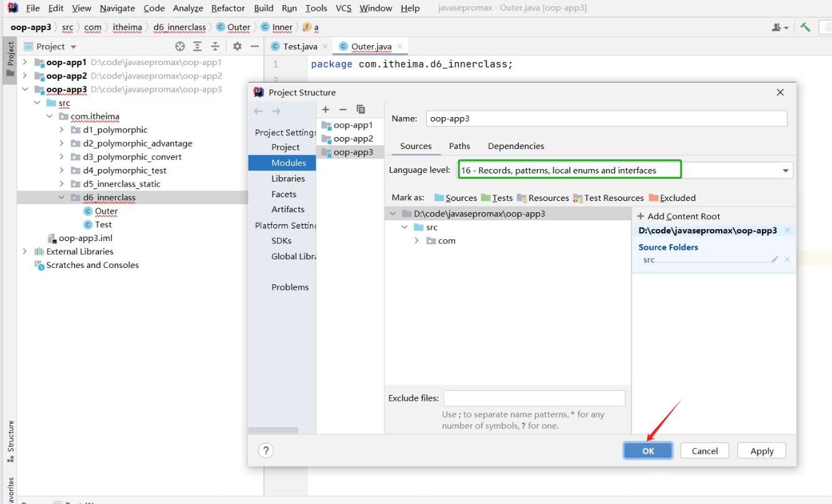Copy module using the copy icon
Image resolution: width=832 pixels, height=504 pixels.
361,110
